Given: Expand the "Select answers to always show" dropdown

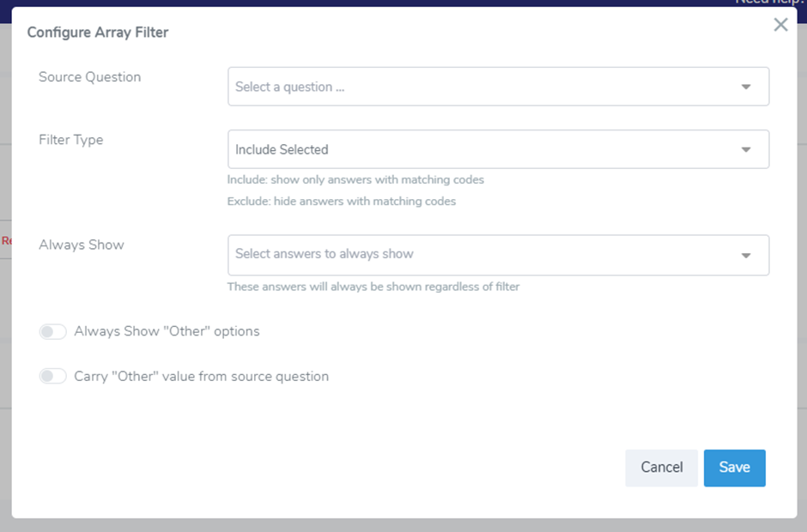Looking at the screenshot, I should click(481, 255).
